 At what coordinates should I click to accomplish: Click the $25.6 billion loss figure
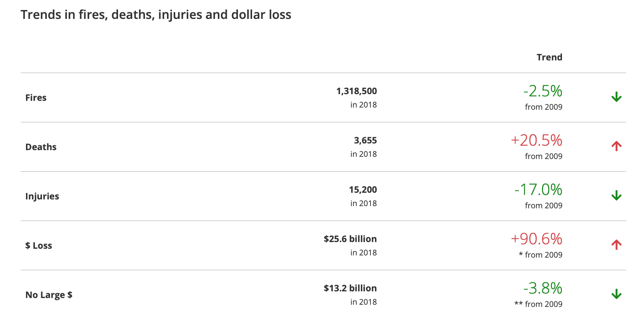tap(350, 239)
